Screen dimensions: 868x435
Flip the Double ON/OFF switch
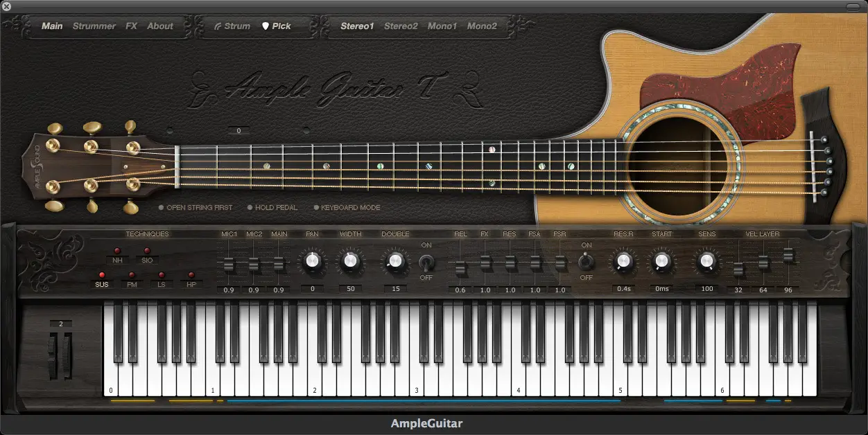[426, 262]
